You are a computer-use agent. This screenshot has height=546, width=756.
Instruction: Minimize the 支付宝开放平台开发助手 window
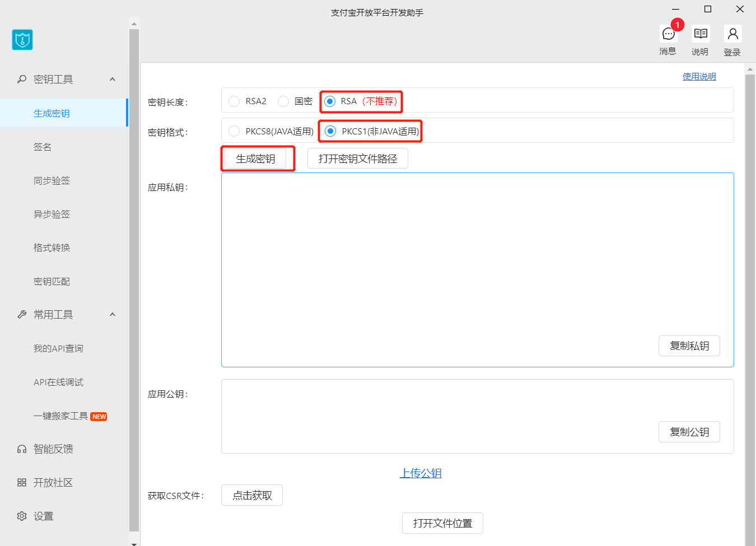(x=676, y=9)
